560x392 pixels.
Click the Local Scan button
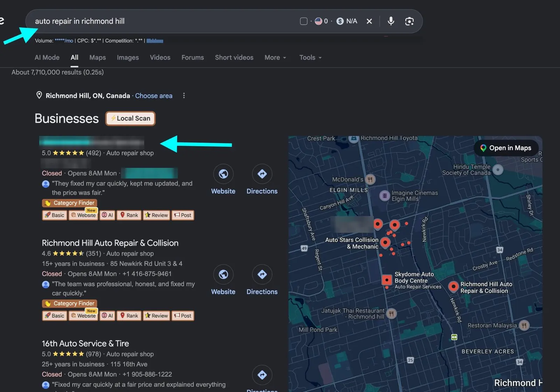point(131,119)
